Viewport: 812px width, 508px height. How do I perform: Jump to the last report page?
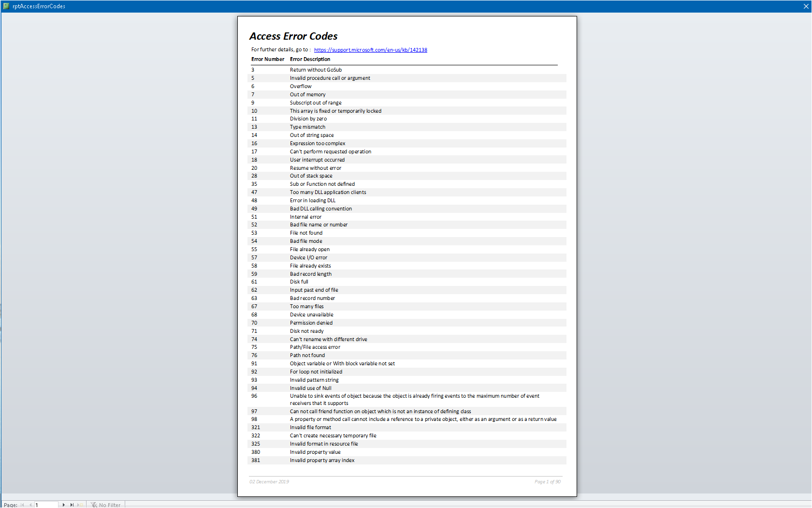pyautogui.click(x=72, y=505)
